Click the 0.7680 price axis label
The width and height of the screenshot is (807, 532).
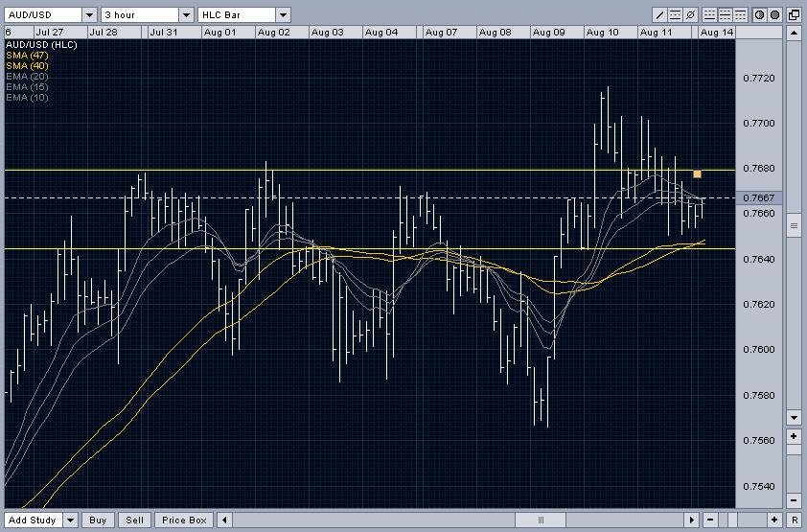pyautogui.click(x=759, y=169)
